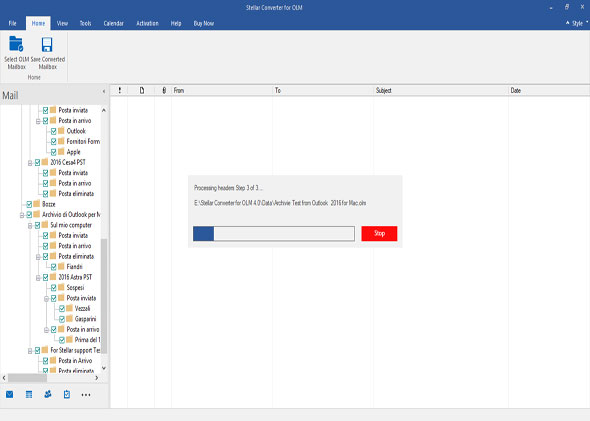
Task: Open the Calendar view icon in bottom bar
Action: [x=29, y=394]
